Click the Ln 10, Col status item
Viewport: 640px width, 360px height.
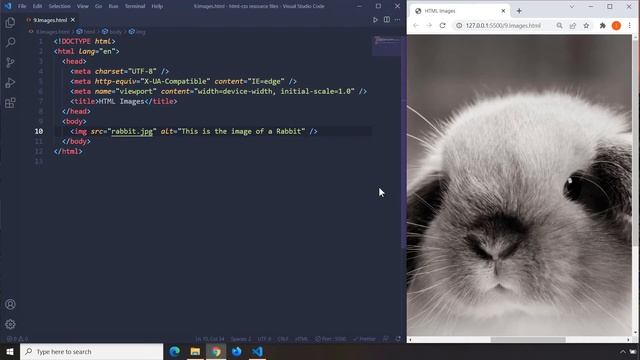click(x=210, y=339)
